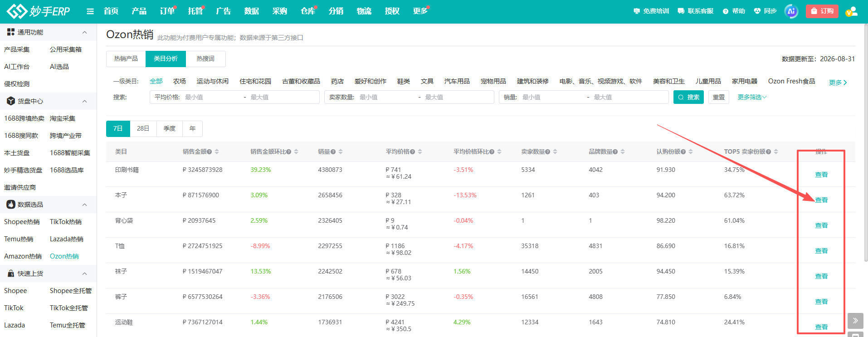Open the 订单 top menu

coord(167,11)
